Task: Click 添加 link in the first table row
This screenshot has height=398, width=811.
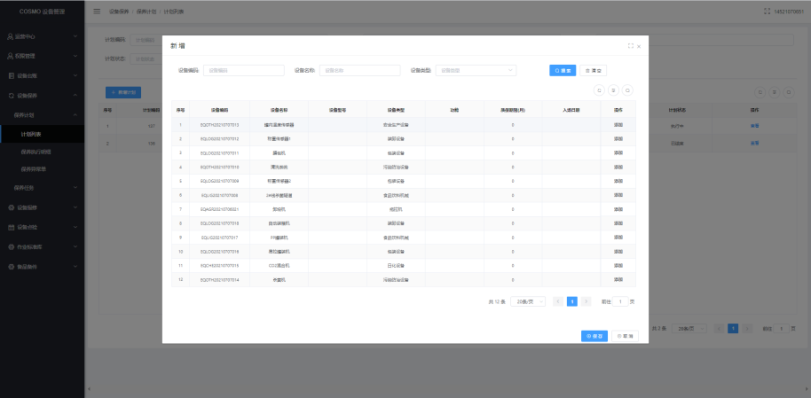Action: point(618,125)
